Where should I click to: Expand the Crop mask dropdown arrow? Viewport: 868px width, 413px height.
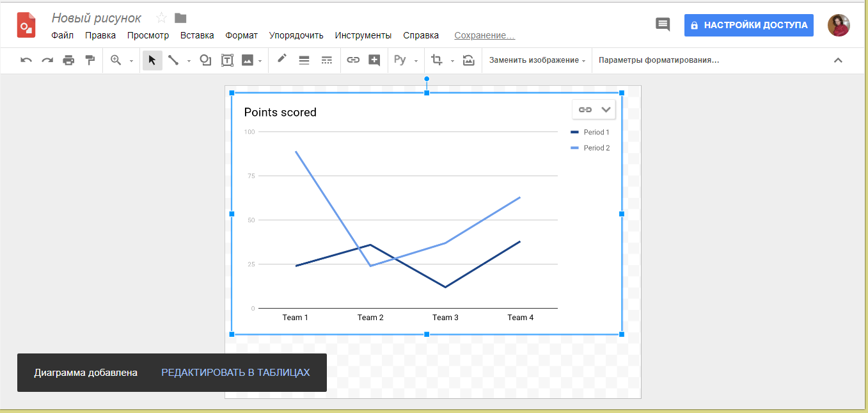coord(452,61)
